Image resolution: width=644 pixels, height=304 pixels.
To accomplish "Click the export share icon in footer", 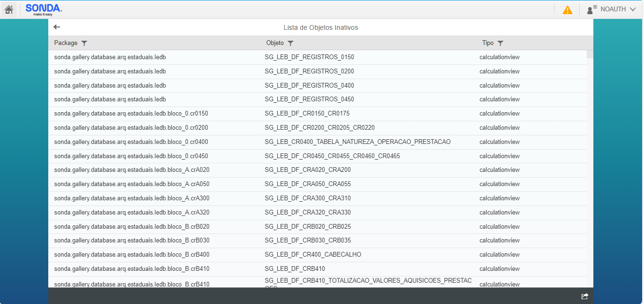I will coord(585,296).
